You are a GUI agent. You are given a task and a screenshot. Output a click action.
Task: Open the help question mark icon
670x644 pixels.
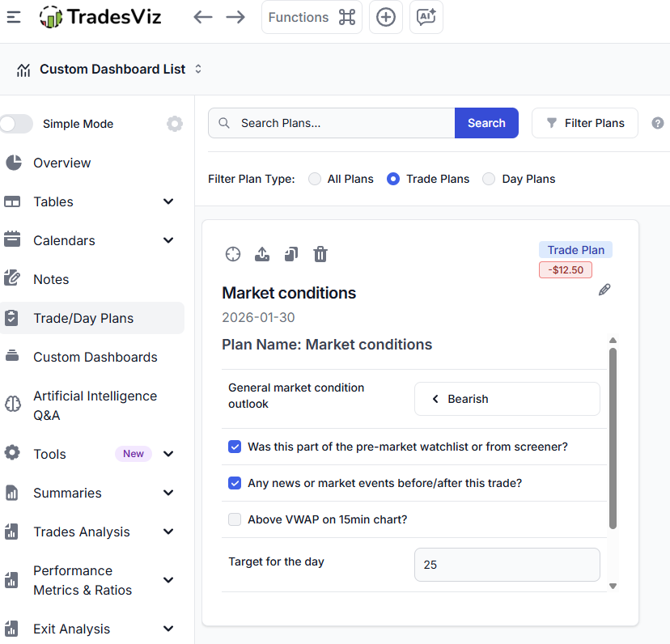click(x=658, y=123)
